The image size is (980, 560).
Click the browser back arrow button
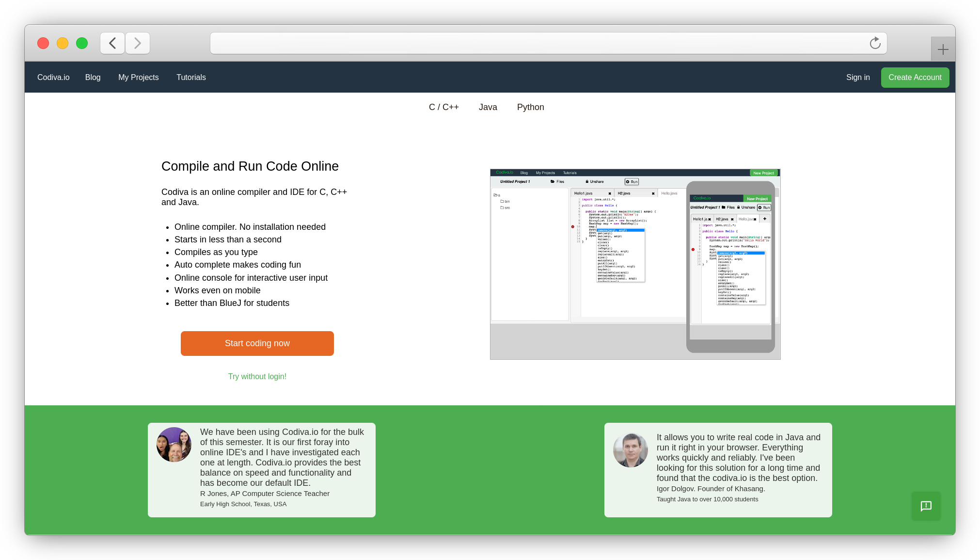point(112,43)
